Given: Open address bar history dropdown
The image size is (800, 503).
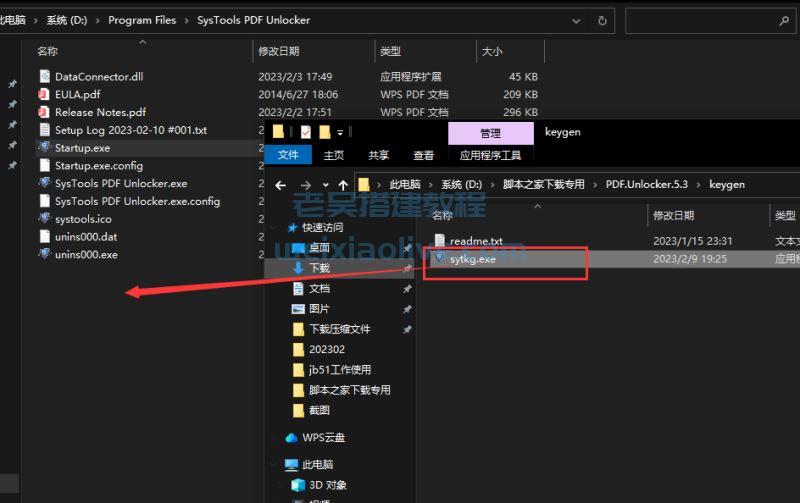Looking at the screenshot, I should pyautogui.click(x=576, y=21).
